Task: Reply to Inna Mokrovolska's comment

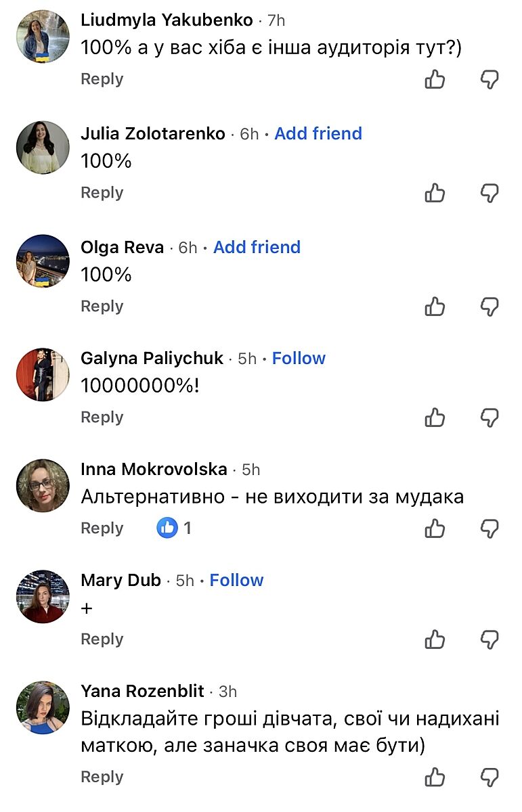Action: (102, 528)
